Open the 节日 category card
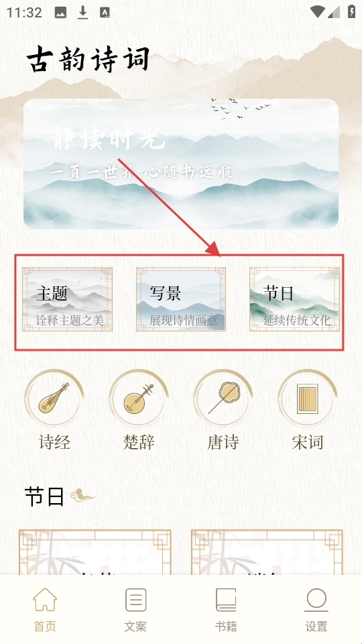This screenshot has height=644, width=362. (295, 299)
